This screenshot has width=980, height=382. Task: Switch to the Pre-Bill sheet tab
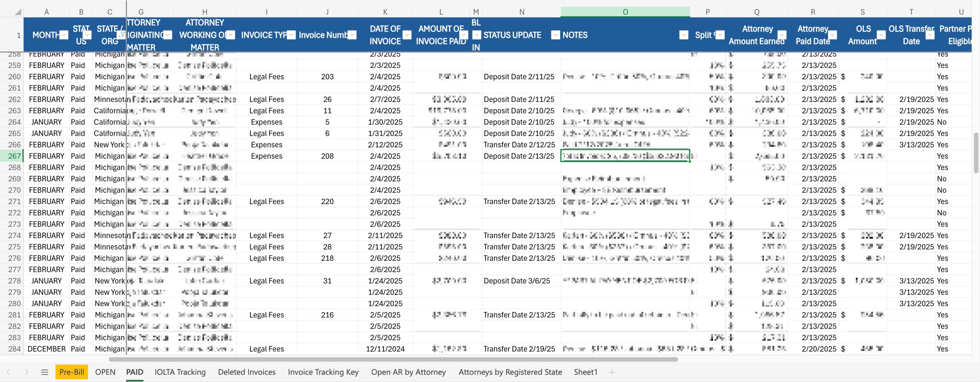coord(71,372)
